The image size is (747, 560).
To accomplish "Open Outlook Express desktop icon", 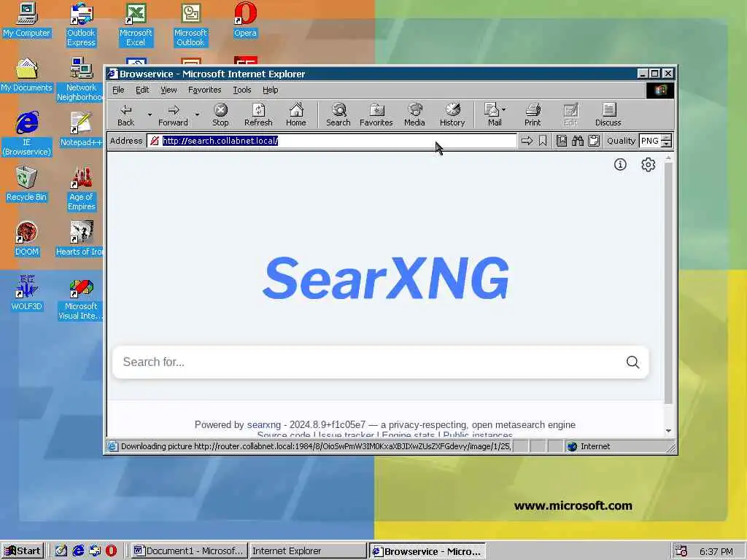I will click(81, 25).
